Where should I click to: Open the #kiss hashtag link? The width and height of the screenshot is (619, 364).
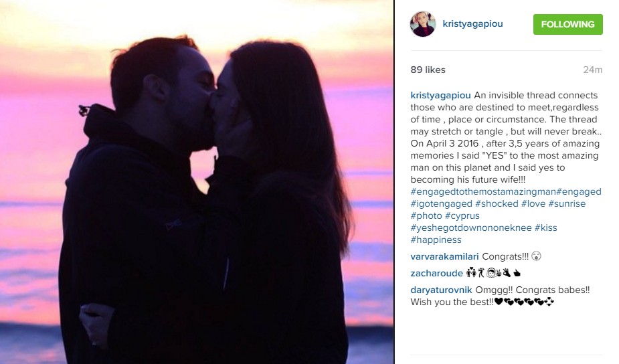point(545,227)
